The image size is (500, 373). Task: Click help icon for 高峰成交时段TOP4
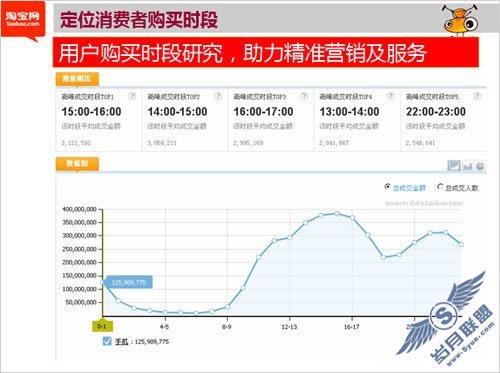[x=390, y=96]
